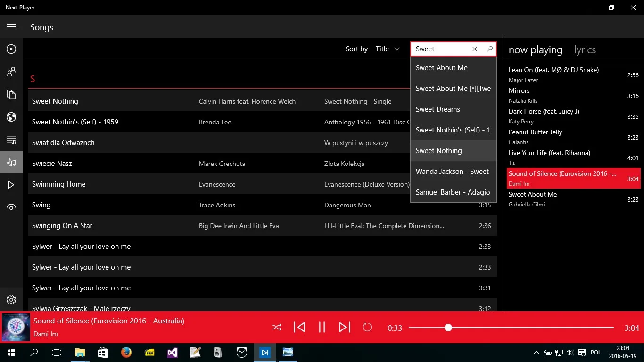Click the playback progress slider
Screen dimensions: 644x362
pos(511,328)
